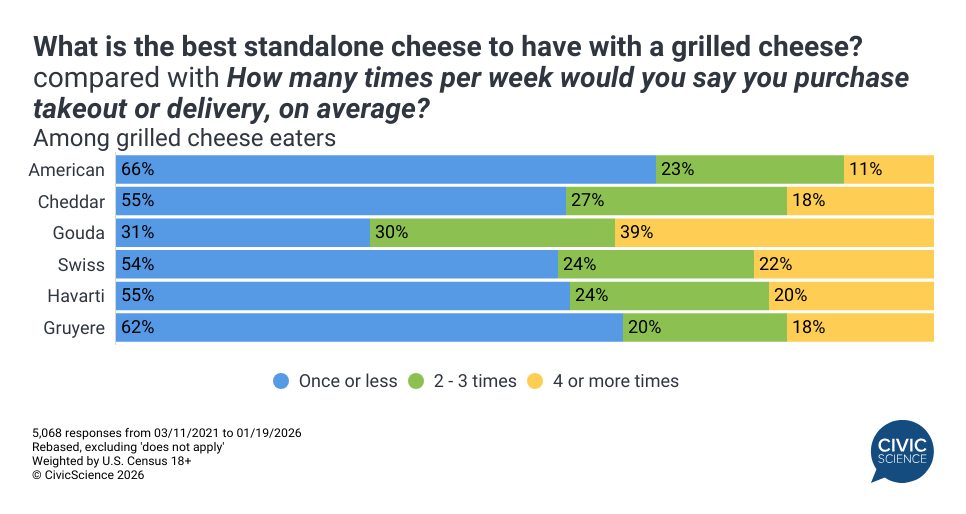Select the '2 - 3 times' legend label
966x514 pixels.
475,381
